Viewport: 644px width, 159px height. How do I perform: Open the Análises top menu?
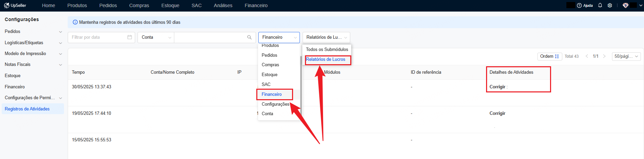coord(223,5)
